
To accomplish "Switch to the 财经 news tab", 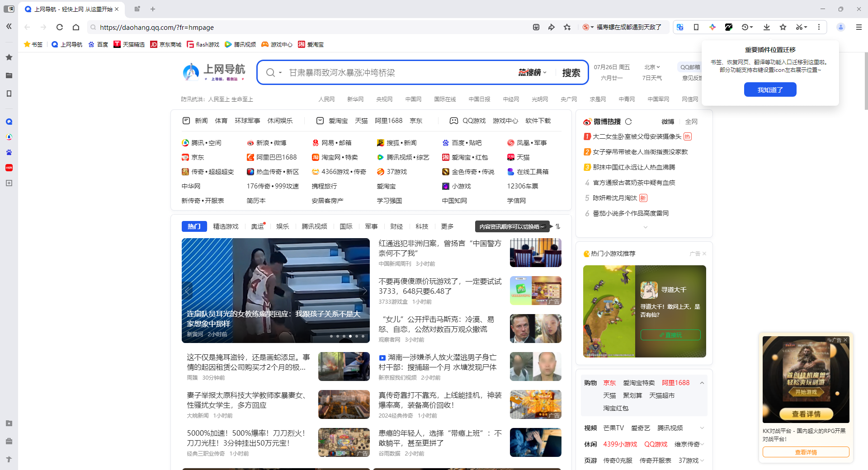I will point(396,226).
